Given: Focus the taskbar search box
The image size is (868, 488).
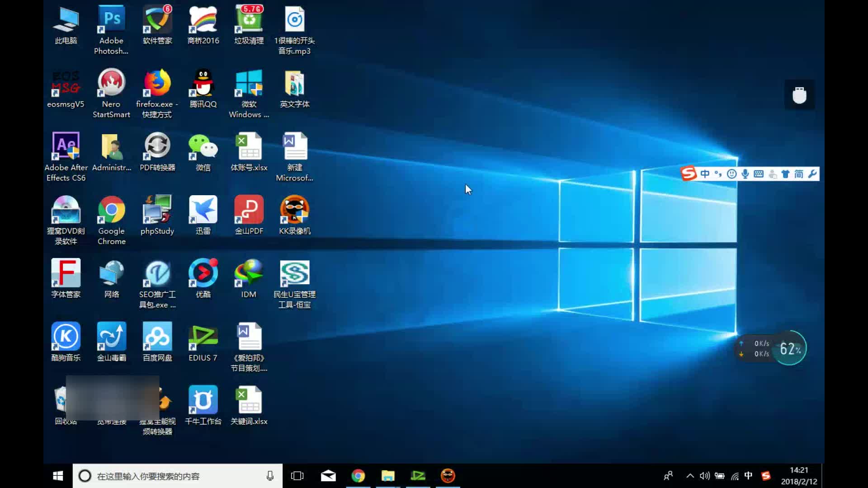Looking at the screenshot, I should tap(177, 476).
